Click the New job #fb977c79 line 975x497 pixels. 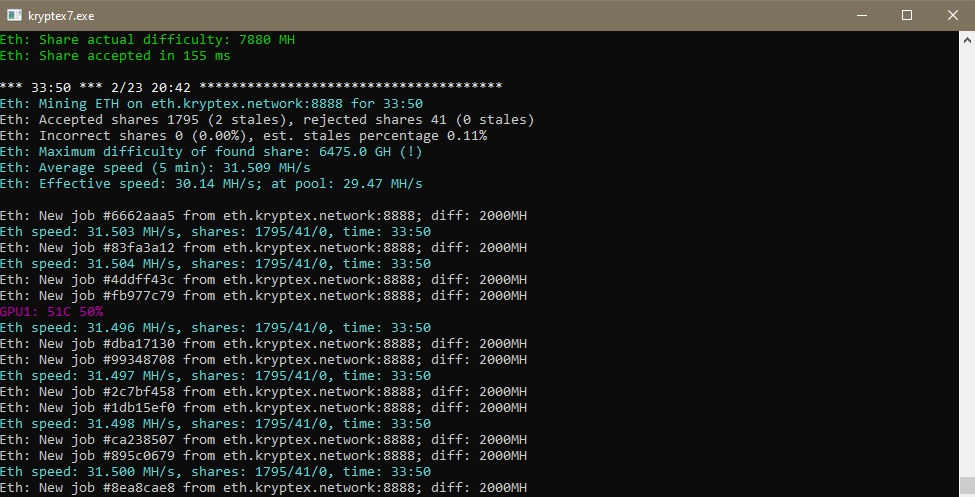tap(263, 295)
